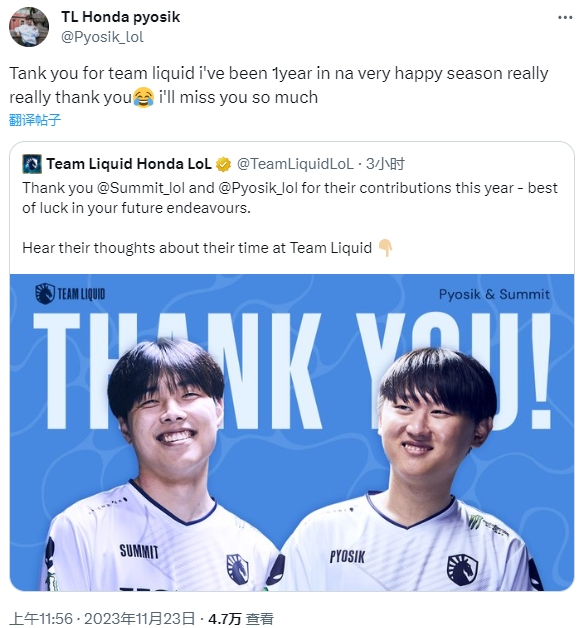Click the @Pyosik_lol mention in quoted tweet
Image resolution: width=580 pixels, height=628 pixels.
(x=258, y=188)
